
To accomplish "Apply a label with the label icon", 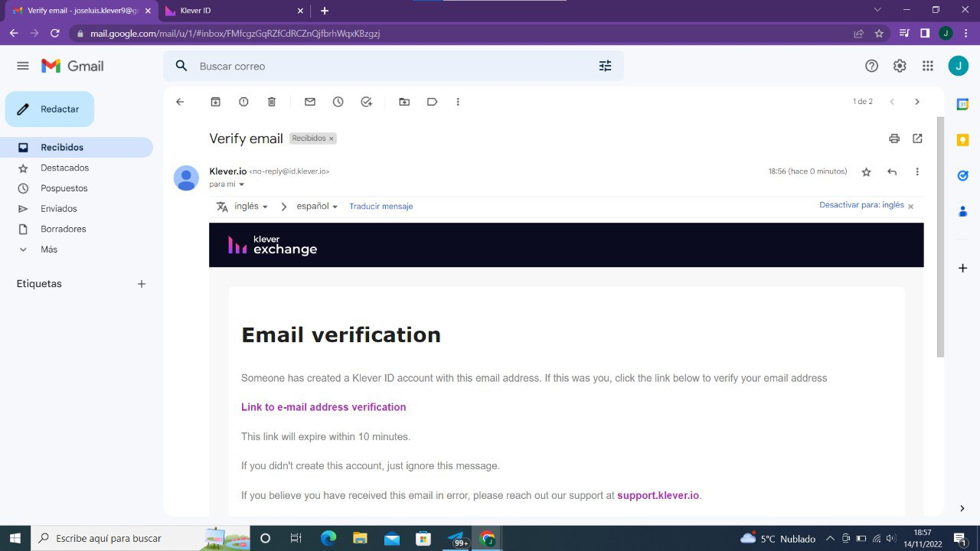I will click(x=432, y=102).
